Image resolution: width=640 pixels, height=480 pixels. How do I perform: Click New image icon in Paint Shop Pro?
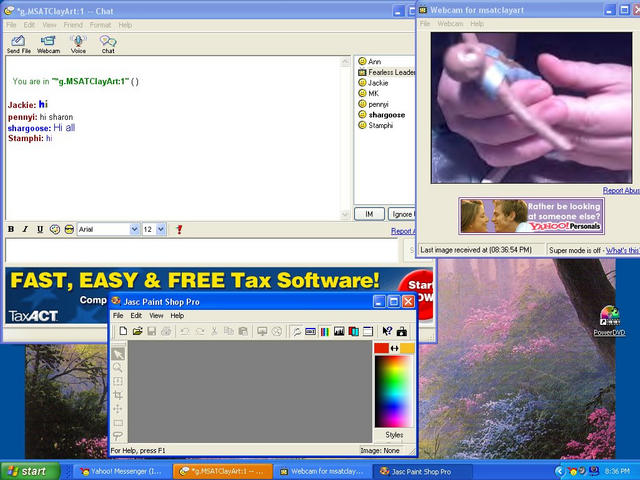click(x=123, y=331)
